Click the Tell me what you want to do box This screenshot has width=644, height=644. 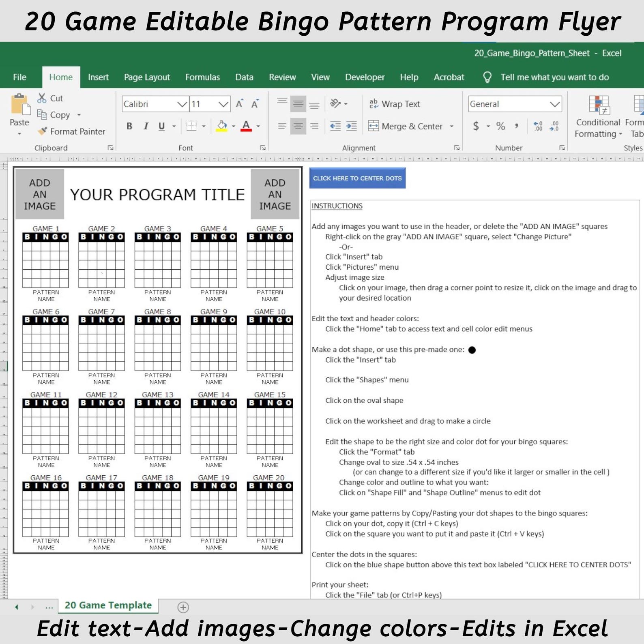[547, 77]
